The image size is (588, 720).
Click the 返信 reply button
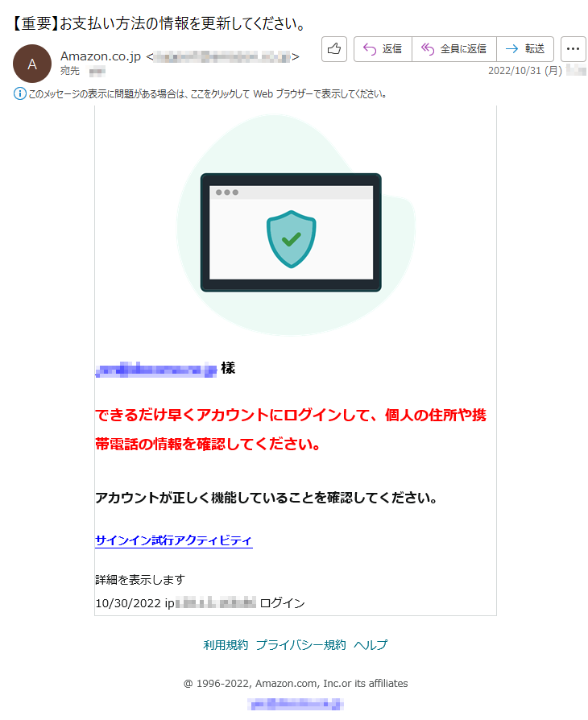click(383, 48)
